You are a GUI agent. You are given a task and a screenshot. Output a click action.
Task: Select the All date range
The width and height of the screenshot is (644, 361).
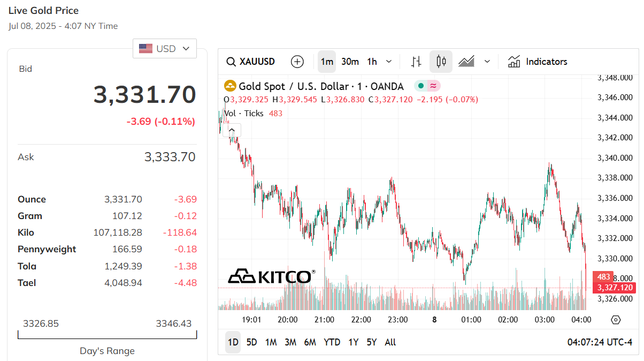tap(390, 342)
